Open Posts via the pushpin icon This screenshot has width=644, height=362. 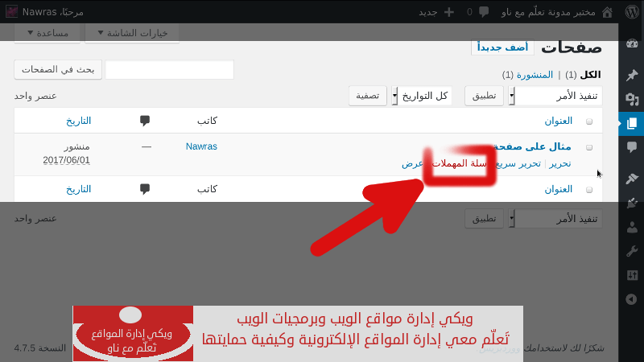tap(631, 75)
